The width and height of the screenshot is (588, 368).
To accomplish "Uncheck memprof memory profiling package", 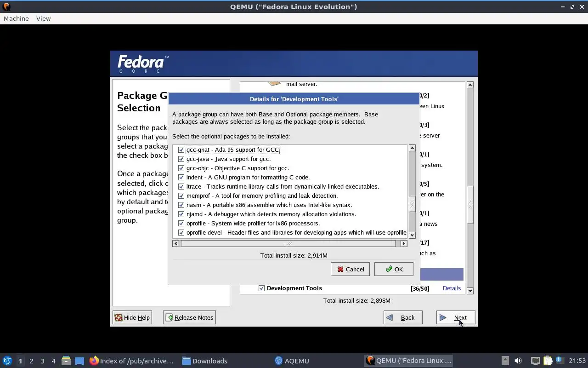I will [181, 195].
